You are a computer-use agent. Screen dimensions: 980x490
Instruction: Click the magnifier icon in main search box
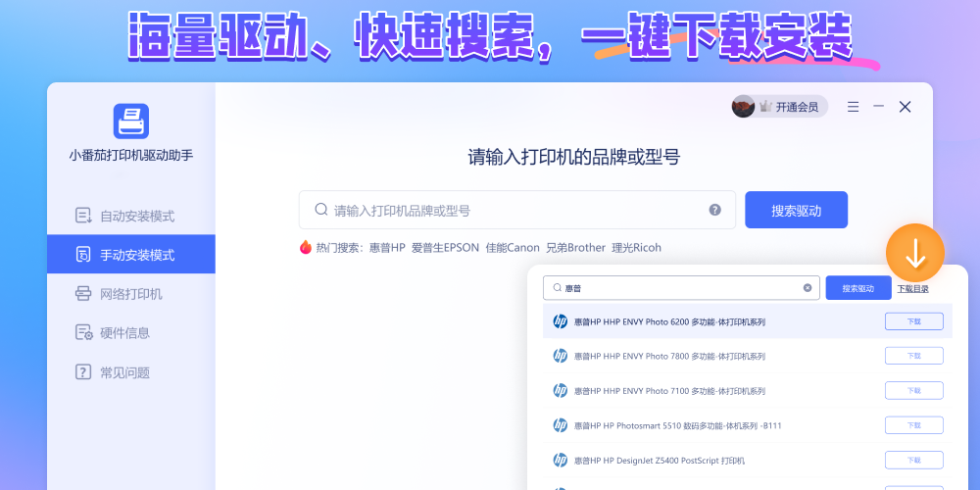[321, 210]
